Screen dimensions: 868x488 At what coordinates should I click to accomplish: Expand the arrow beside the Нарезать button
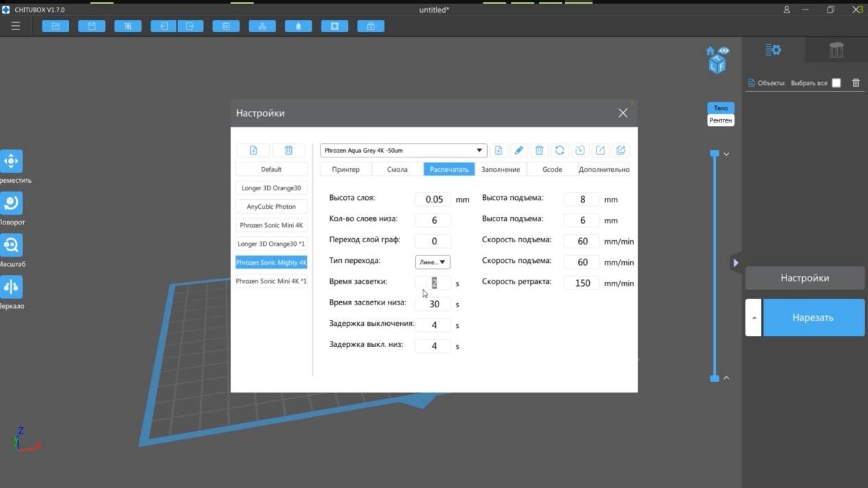(753, 318)
